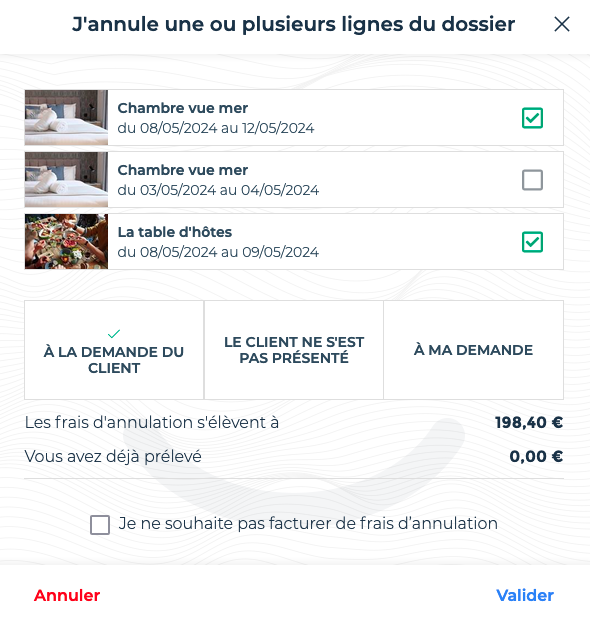Image resolution: width=590 pixels, height=620 pixels.
Task: Select 'À la demande du client' reason
Action: click(x=114, y=350)
